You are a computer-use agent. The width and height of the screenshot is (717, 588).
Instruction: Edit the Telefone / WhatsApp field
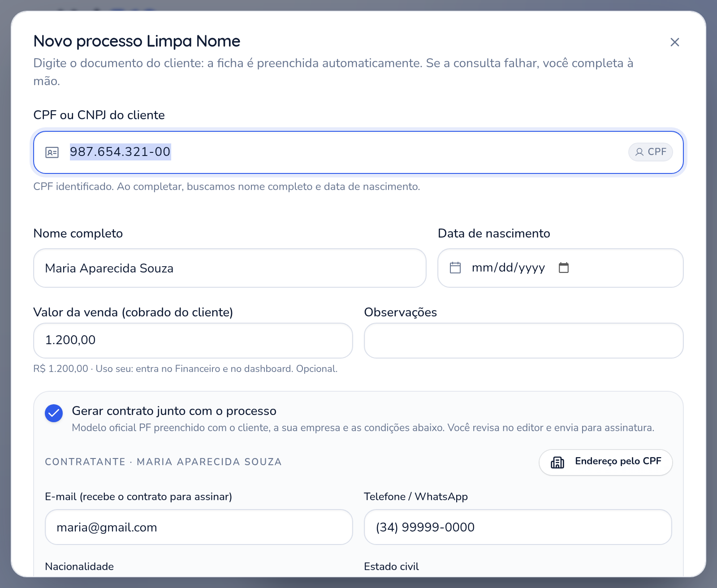[x=518, y=527]
